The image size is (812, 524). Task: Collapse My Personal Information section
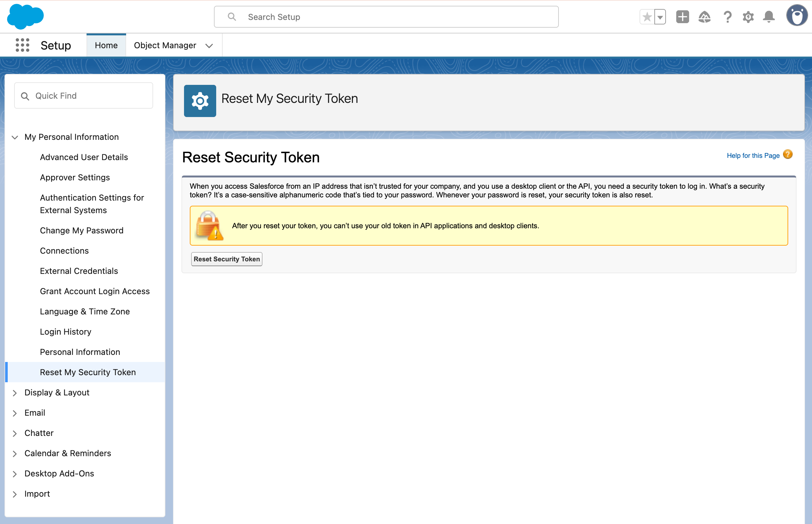[15, 137]
